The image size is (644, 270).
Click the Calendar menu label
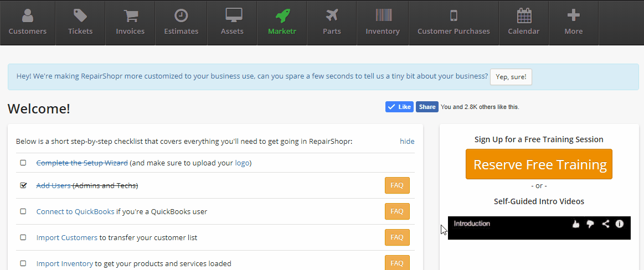coord(524,31)
